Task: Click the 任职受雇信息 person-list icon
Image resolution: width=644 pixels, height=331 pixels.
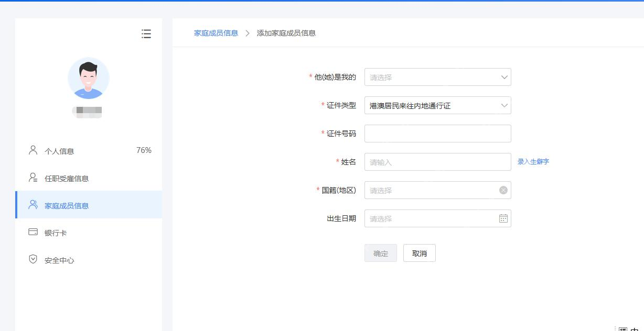Action: (33, 178)
